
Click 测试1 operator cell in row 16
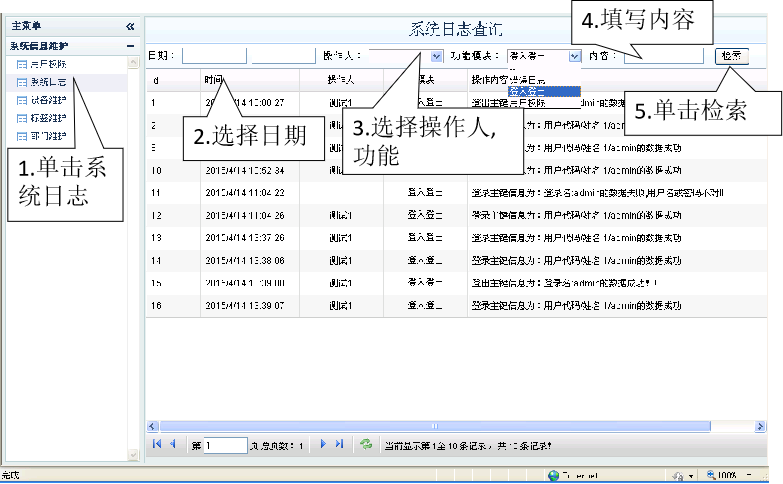(341, 306)
